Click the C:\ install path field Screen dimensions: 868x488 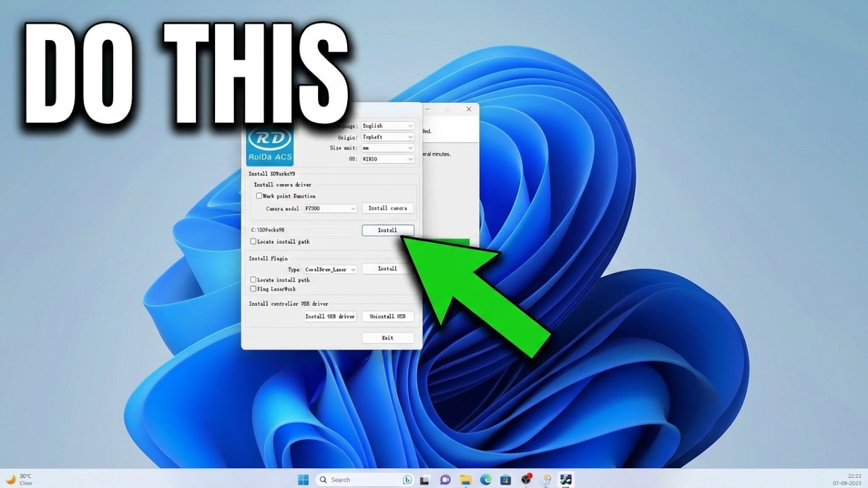302,230
